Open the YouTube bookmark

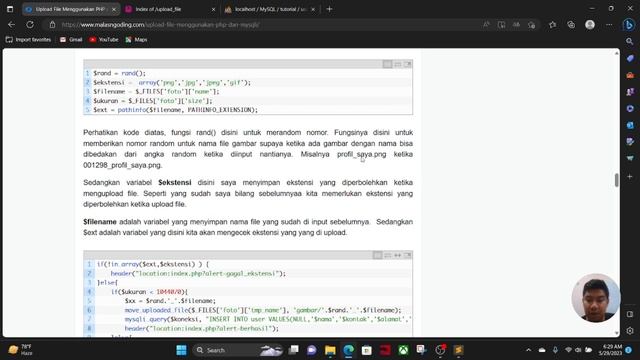click(x=104, y=40)
